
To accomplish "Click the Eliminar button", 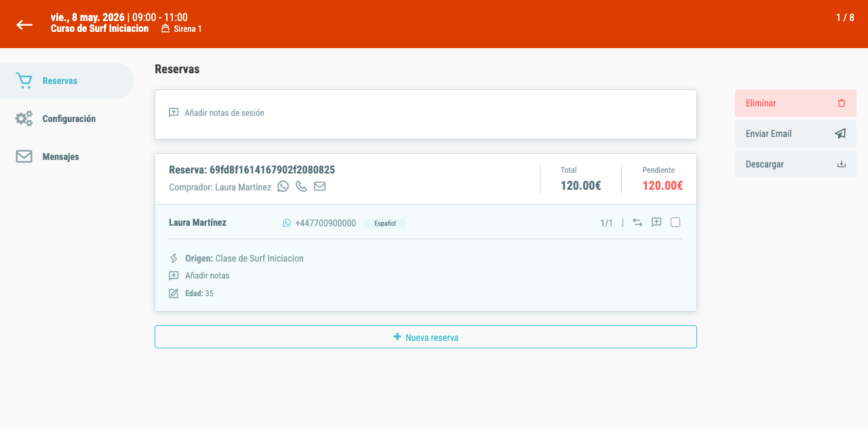I will click(795, 103).
